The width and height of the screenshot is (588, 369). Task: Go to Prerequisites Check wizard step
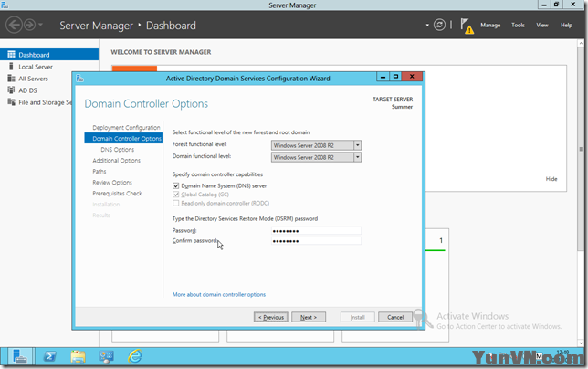[x=117, y=193]
